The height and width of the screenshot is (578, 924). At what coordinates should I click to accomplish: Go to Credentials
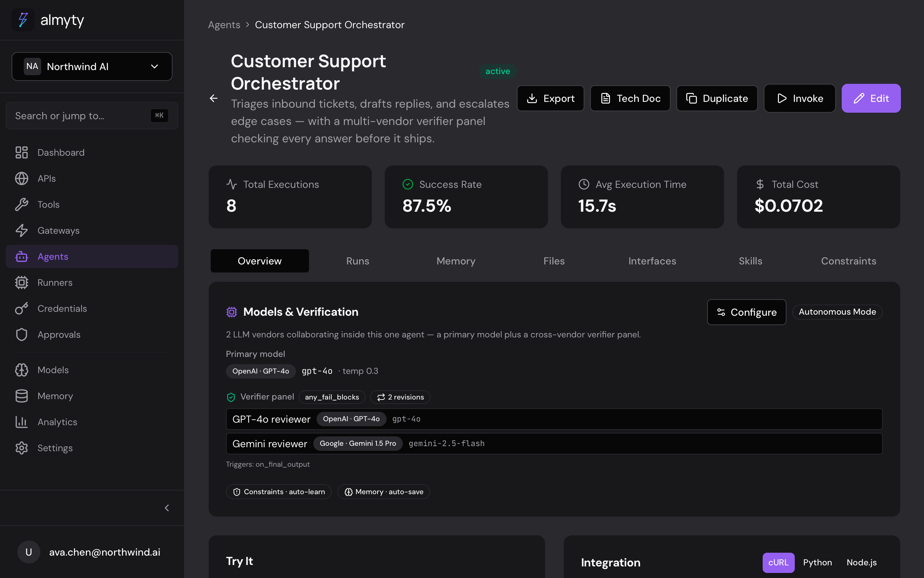tap(92, 309)
